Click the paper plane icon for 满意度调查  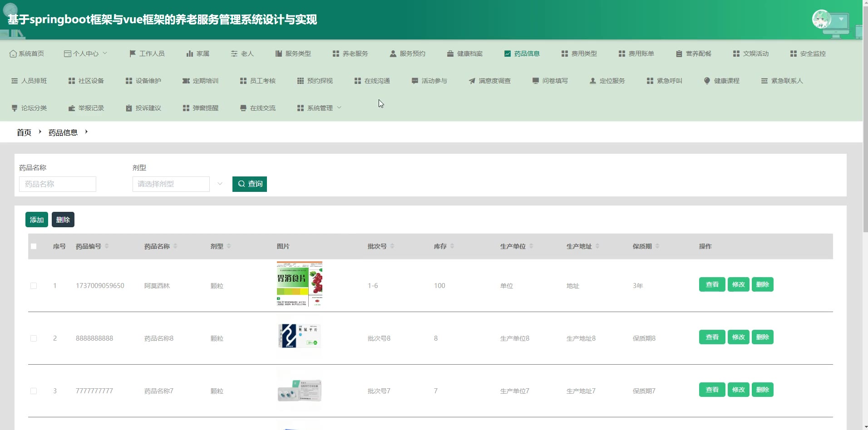pyautogui.click(x=472, y=81)
